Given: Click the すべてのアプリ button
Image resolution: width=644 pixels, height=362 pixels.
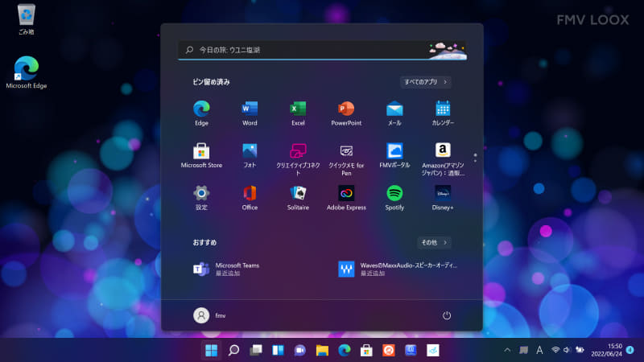Looking at the screenshot, I should [426, 82].
